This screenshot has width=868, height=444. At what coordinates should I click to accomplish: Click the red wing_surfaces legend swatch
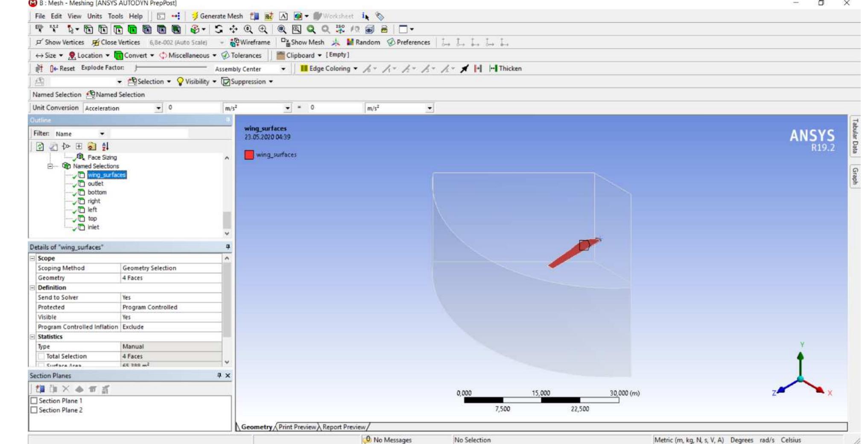249,155
